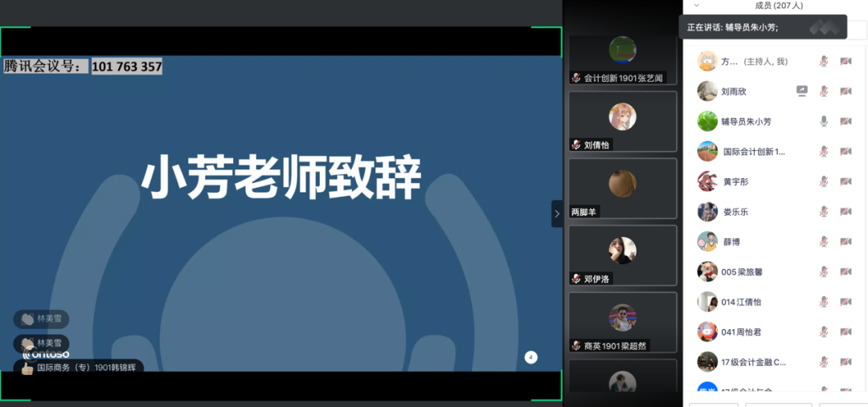
Task: Click the 成员 (207人) panel title
Action: pos(778,6)
